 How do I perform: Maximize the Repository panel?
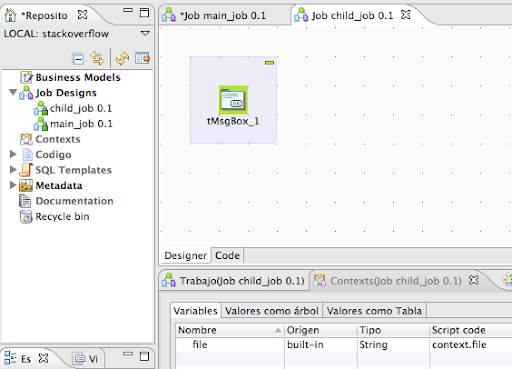click(144, 13)
